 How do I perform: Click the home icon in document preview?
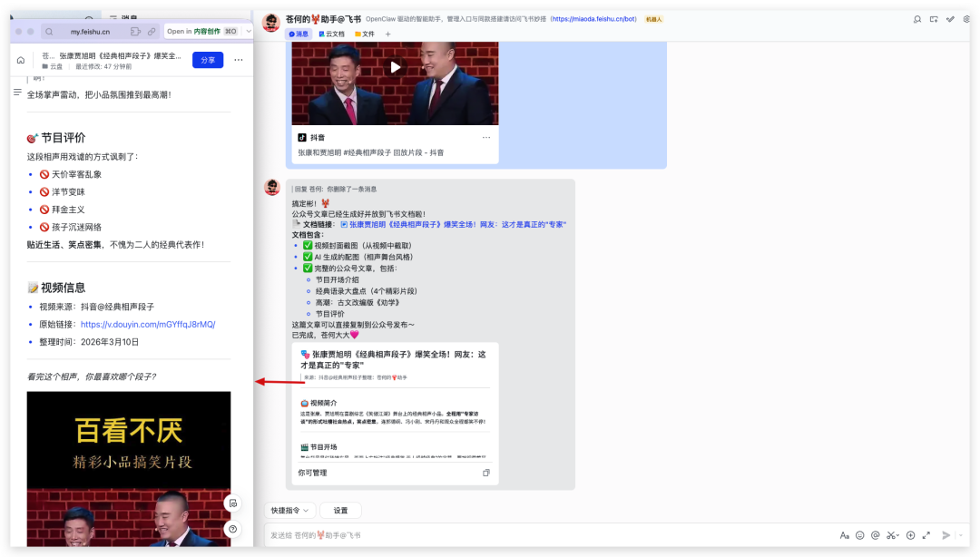(x=20, y=59)
